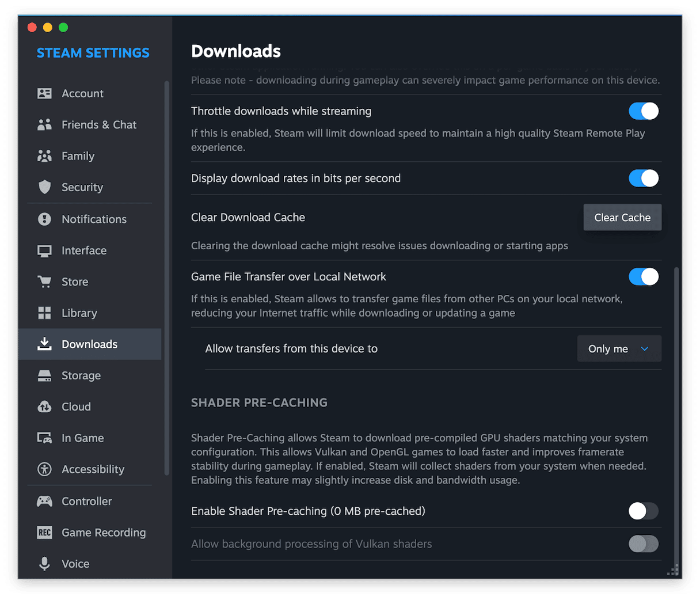Go to the Interface settings page

tap(84, 250)
